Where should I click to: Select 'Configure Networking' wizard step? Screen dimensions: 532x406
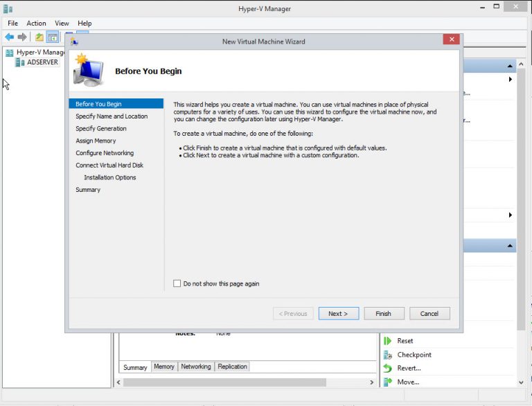point(105,152)
